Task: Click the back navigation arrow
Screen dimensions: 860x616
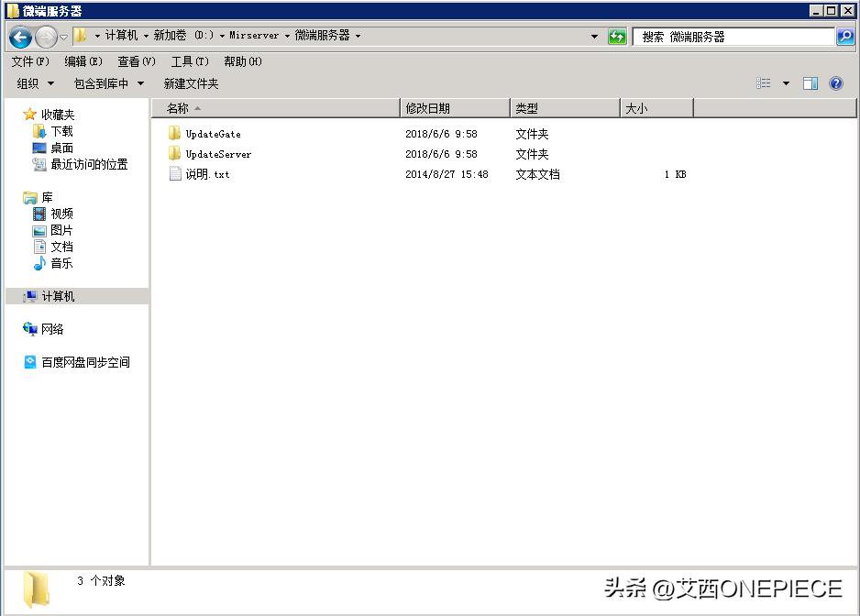Action: (18, 37)
